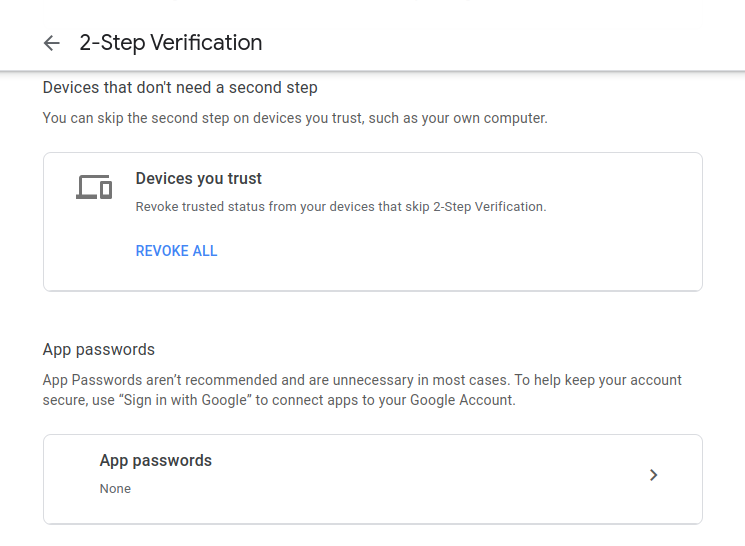Click the "None" status under App passwords
The image size is (745, 546).
(x=115, y=489)
